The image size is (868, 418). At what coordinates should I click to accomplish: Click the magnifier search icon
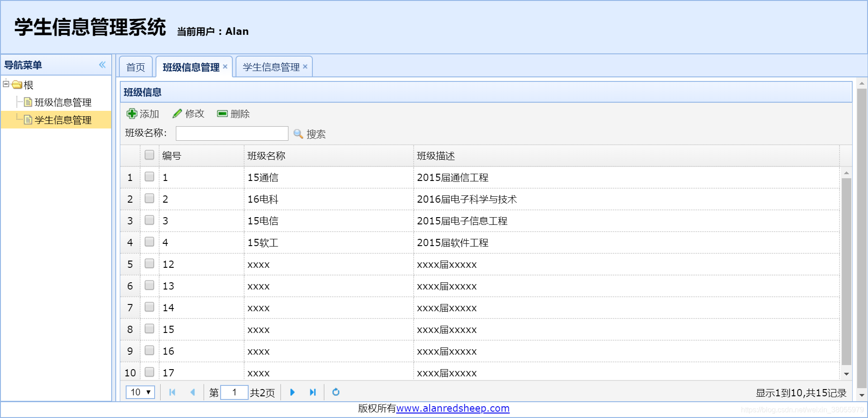pyautogui.click(x=298, y=134)
